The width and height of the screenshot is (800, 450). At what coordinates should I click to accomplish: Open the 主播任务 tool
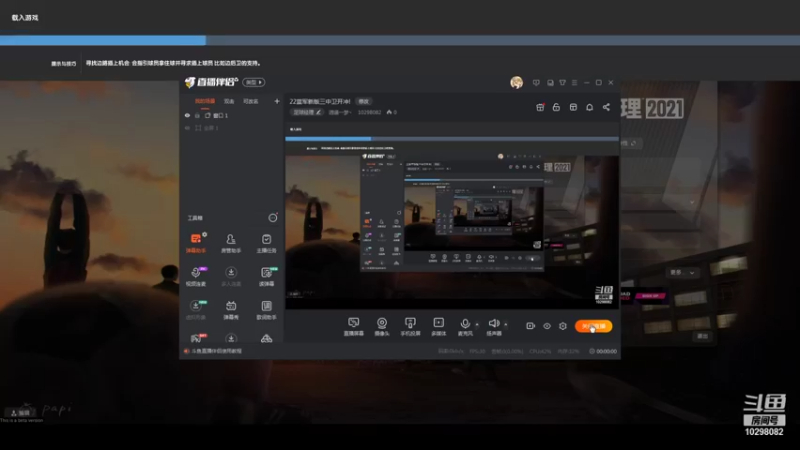266,243
